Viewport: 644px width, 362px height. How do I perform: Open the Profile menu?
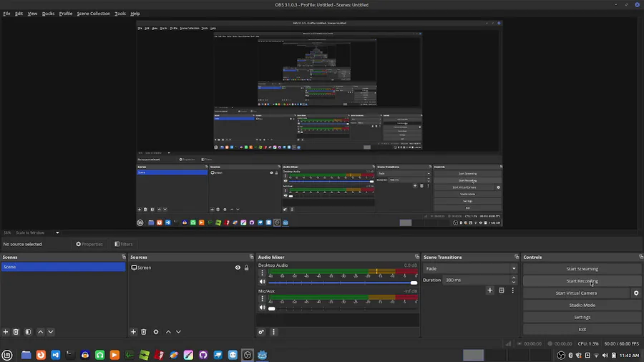click(66, 14)
